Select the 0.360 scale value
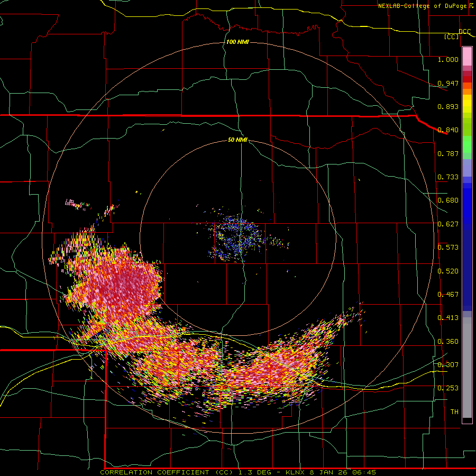The width and height of the screenshot is (476, 476). (448, 342)
